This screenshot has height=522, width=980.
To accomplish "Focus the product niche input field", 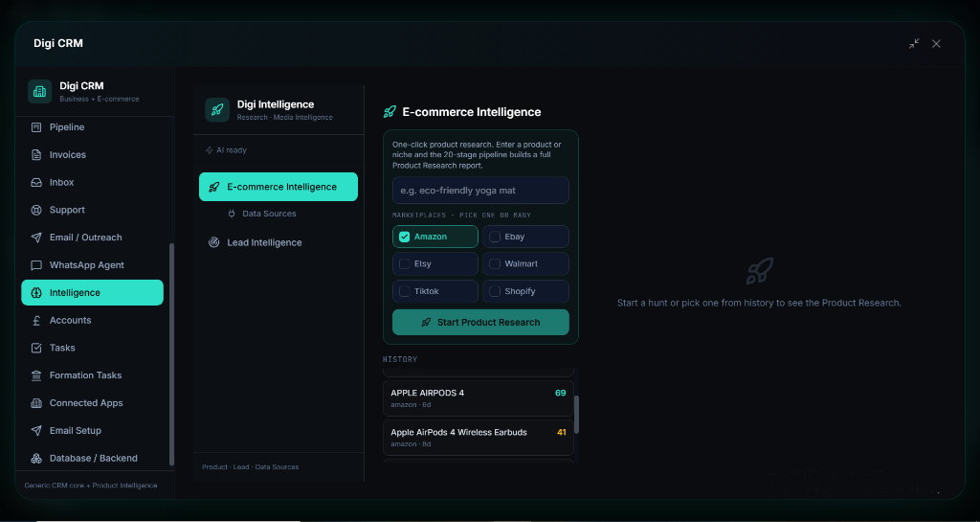I will coord(480,190).
